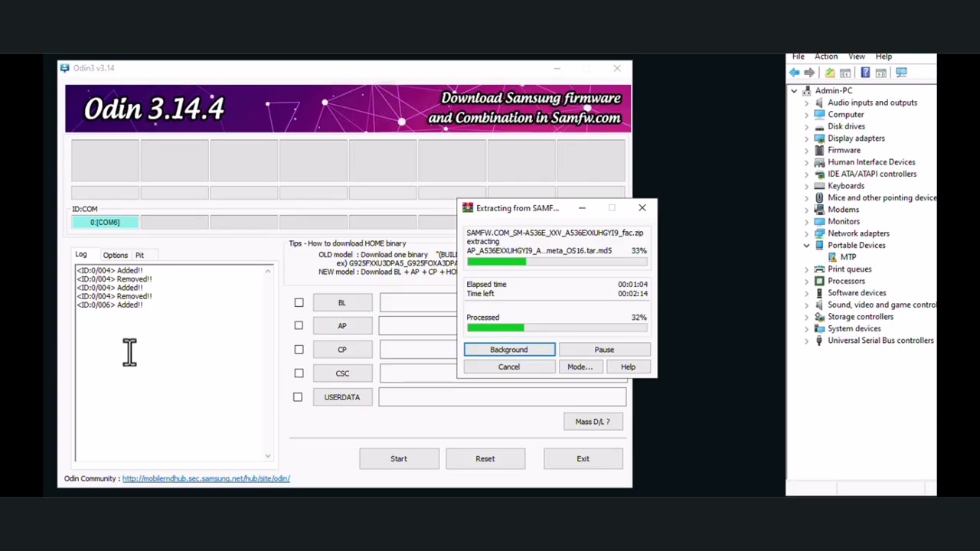This screenshot has height=551, width=980.
Task: Click the "<ID:0/006> Added!!" log line
Action: (109, 305)
